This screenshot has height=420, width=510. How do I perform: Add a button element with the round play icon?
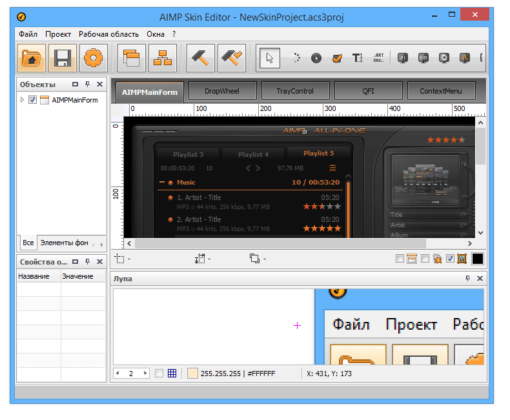pyautogui.click(x=316, y=58)
